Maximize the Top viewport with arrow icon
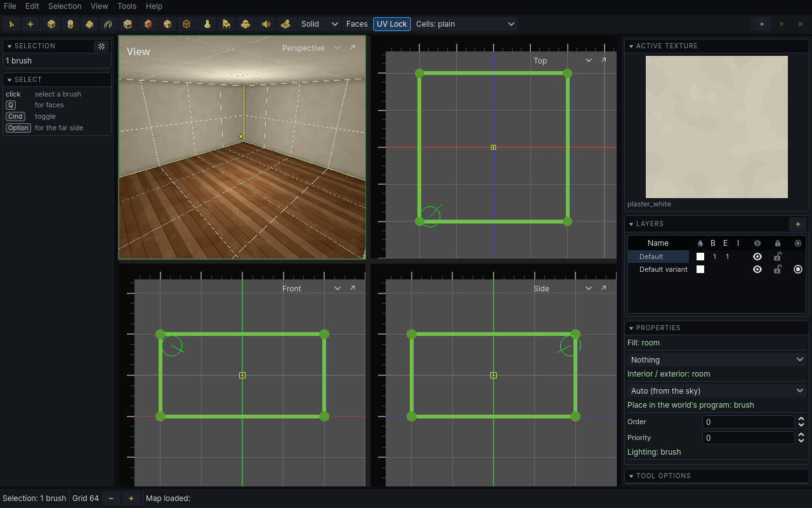The image size is (812, 508). pos(603,60)
